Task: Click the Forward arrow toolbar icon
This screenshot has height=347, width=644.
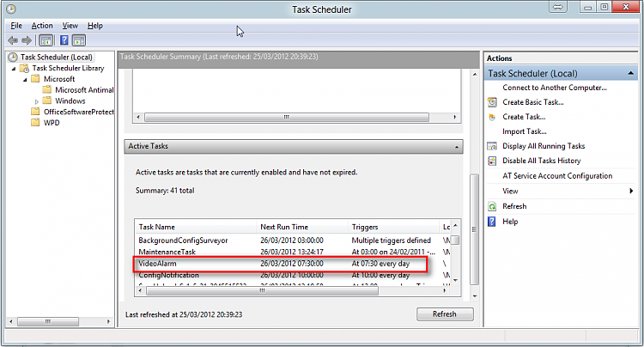Action: tap(27, 40)
